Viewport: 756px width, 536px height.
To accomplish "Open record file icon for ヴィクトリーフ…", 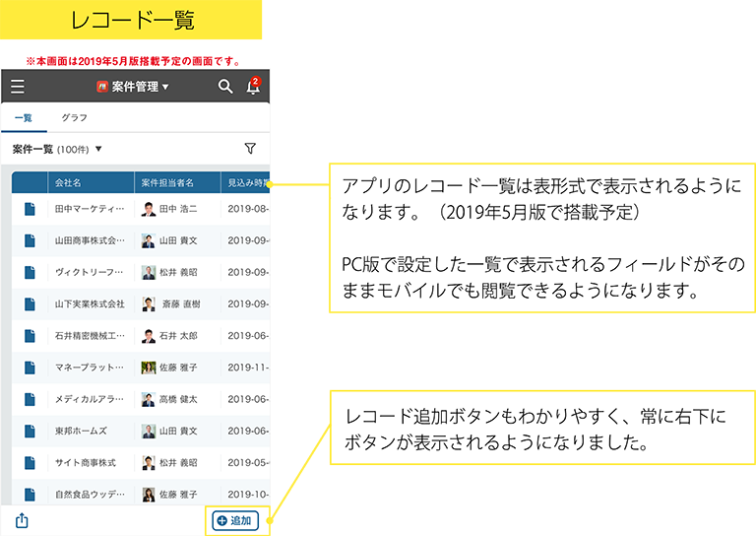I will tap(30, 272).
